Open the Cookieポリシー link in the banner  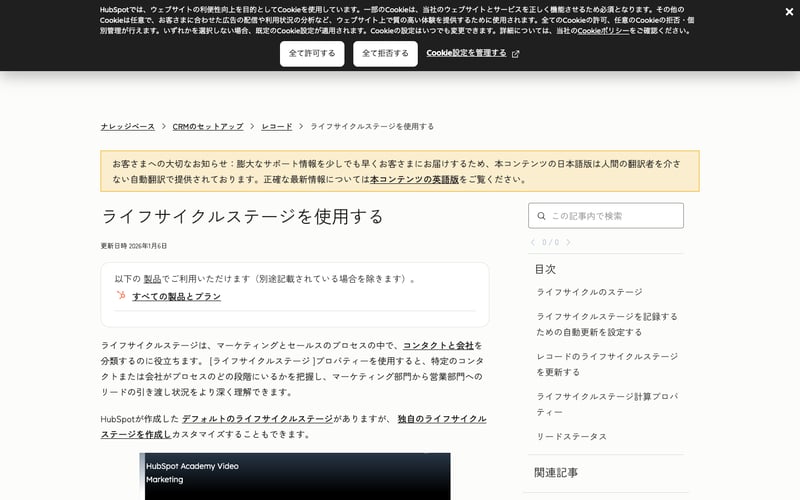coord(603,31)
